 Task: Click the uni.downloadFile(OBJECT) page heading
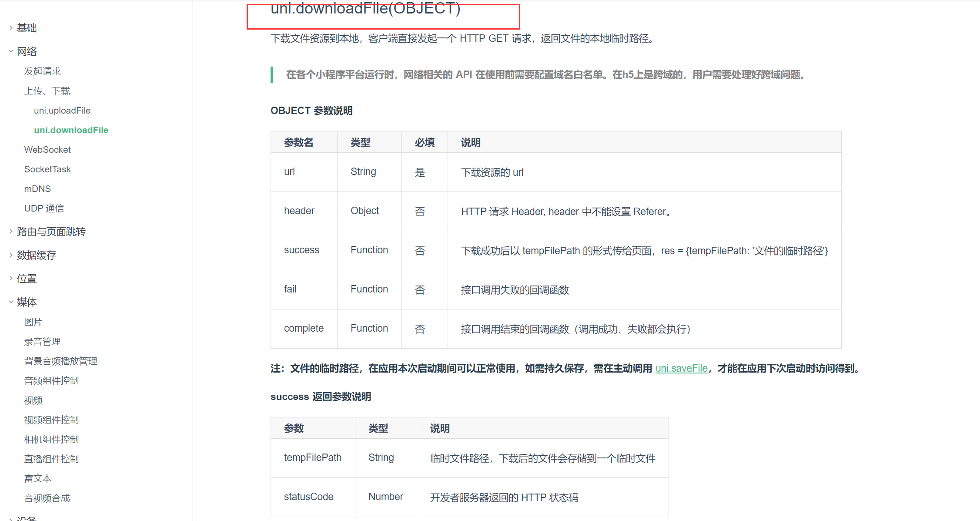coord(365,9)
